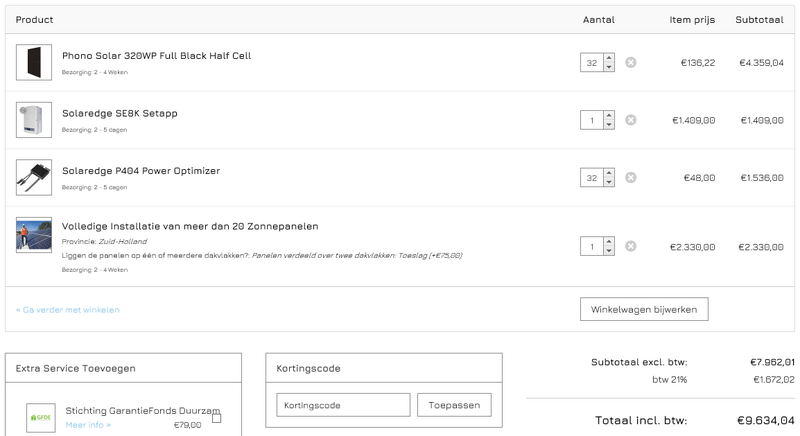Click Subtotaal excl. btw value €7.962,01
This screenshot has height=436, width=800.
click(x=772, y=362)
